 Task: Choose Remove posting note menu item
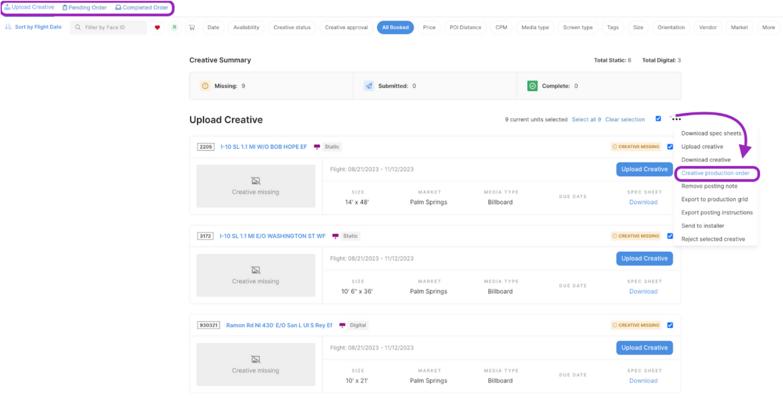point(709,186)
